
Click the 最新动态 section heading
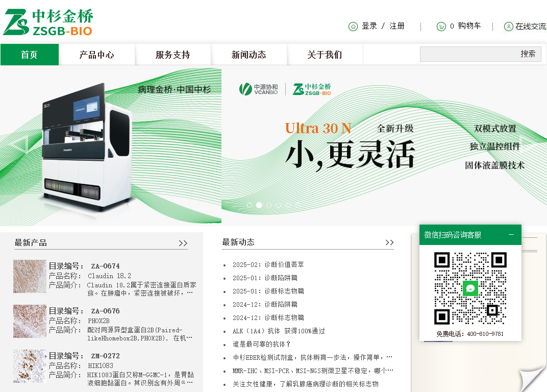(238, 242)
